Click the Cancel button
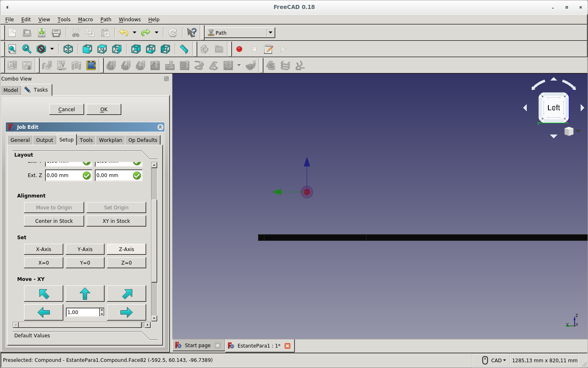 (x=67, y=109)
